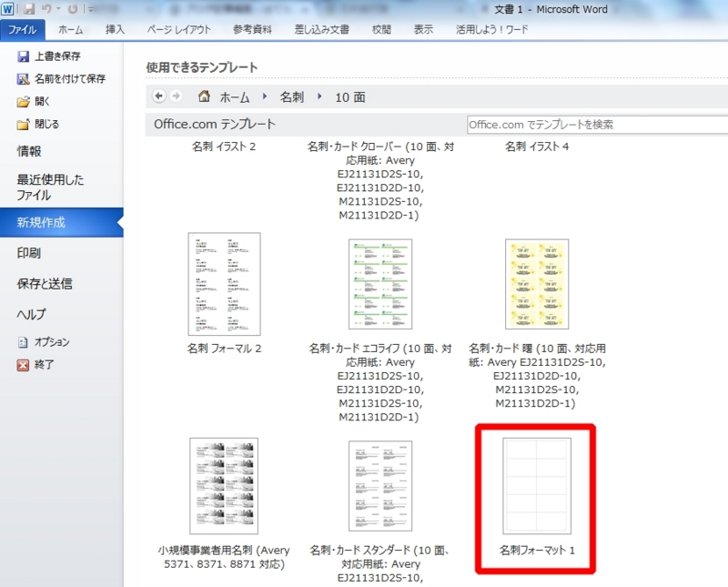Open the 活用しよう！ワード tab

click(491, 30)
